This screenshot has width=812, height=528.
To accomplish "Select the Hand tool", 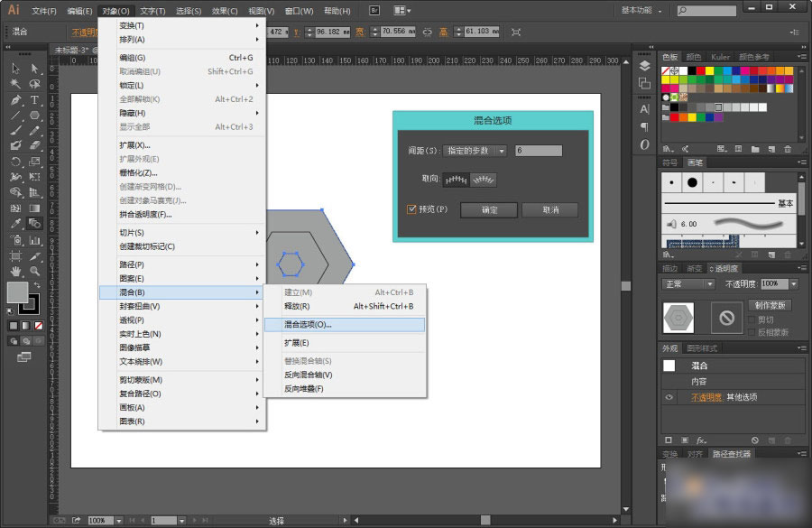I will [x=15, y=271].
